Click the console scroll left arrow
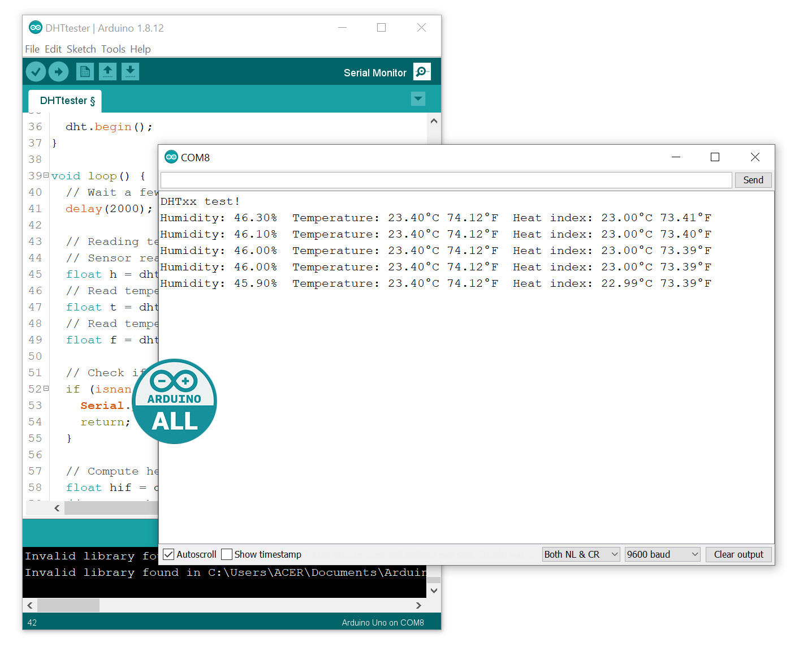 tap(30, 605)
